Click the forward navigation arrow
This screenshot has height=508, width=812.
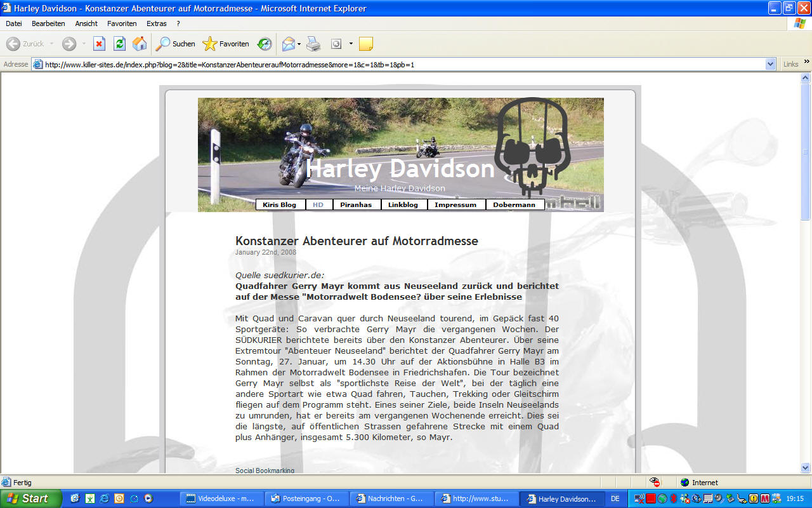coord(69,44)
